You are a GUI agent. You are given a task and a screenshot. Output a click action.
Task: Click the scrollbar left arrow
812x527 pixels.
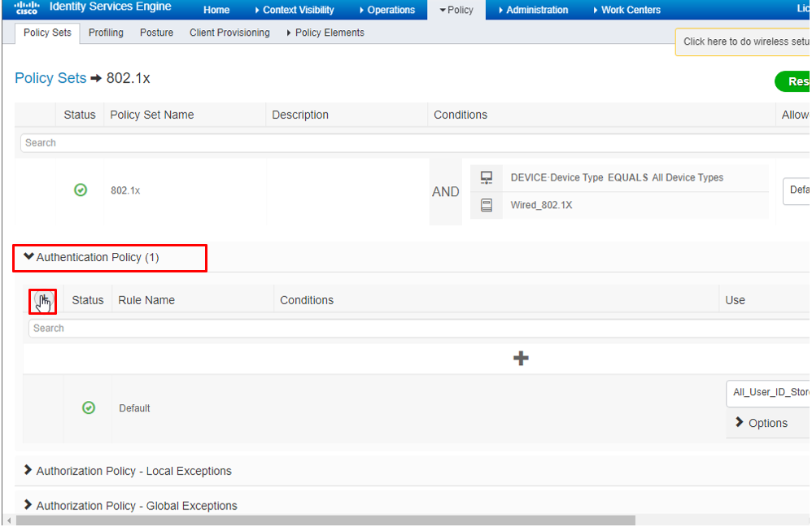9,520
